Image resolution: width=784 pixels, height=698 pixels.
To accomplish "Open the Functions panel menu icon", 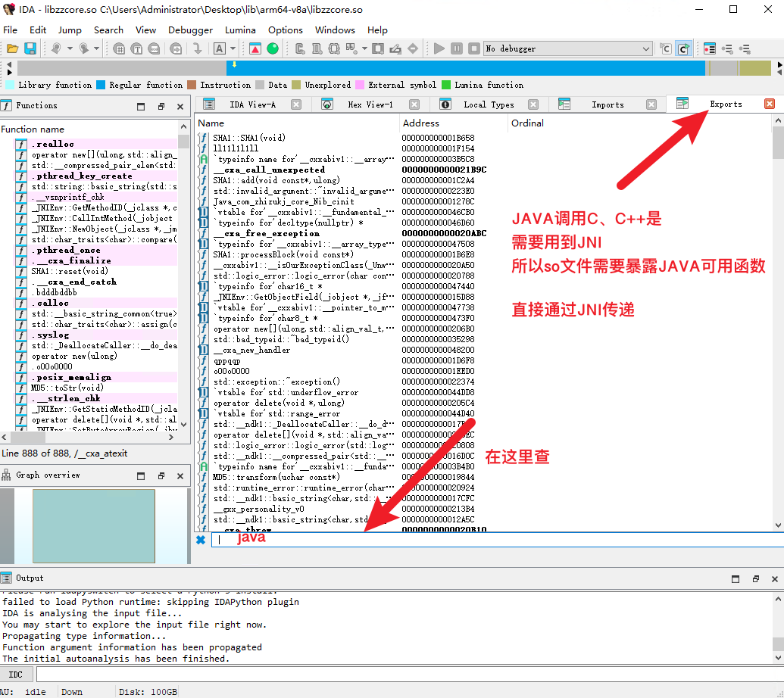I will 141,106.
